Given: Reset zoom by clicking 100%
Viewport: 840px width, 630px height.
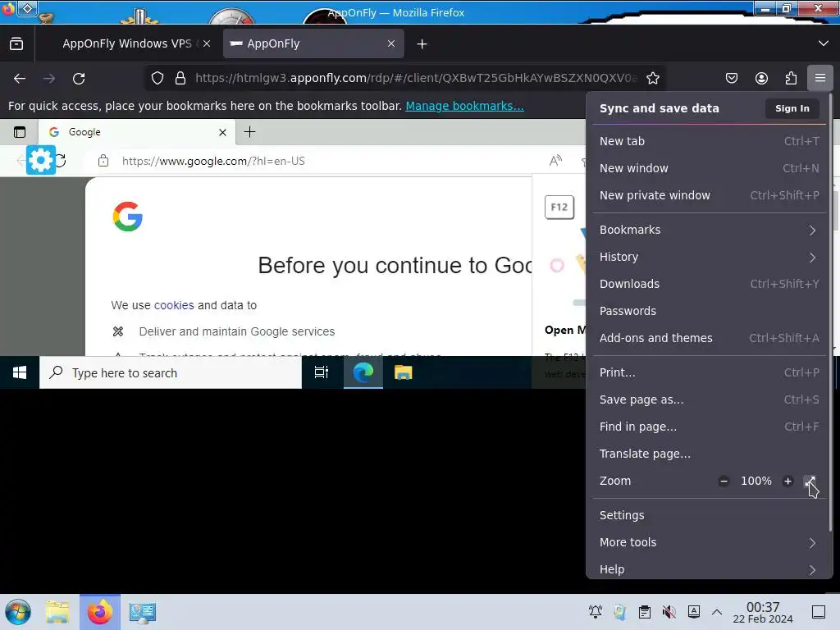Looking at the screenshot, I should (x=756, y=481).
